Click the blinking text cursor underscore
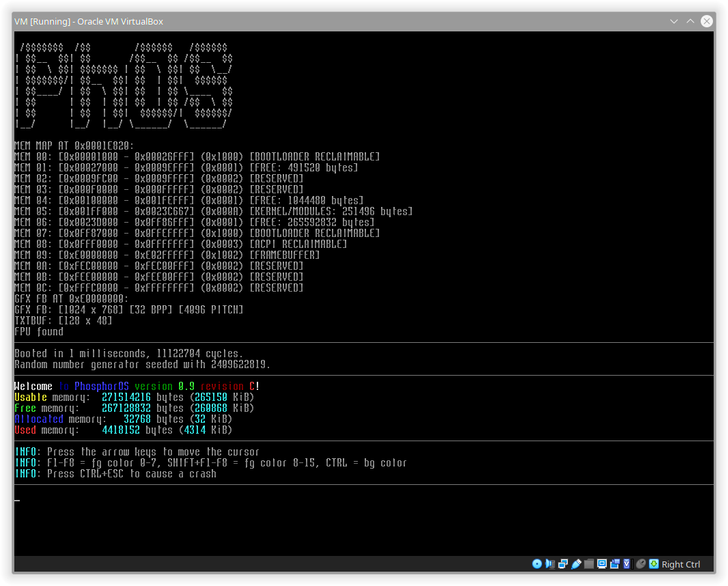This screenshot has height=586, width=728. [17, 501]
